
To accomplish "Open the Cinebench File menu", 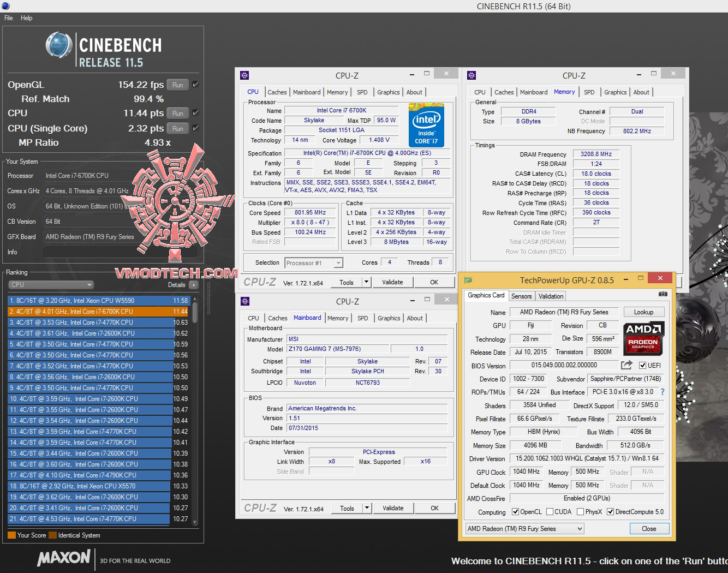I will click(9, 18).
